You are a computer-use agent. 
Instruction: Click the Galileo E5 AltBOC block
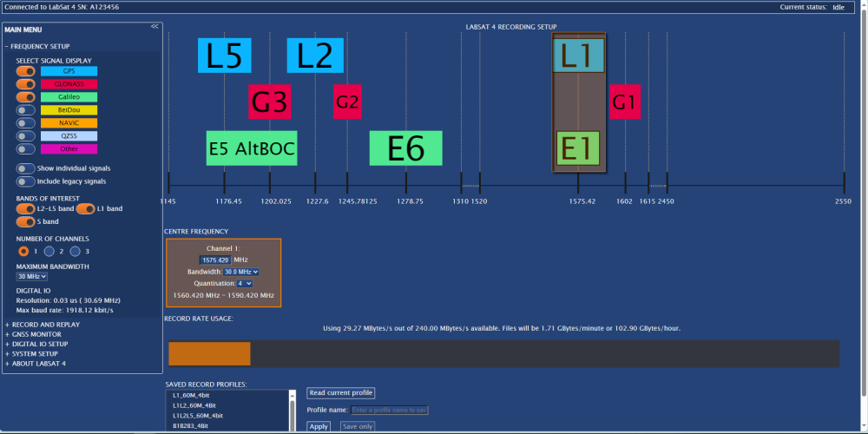pyautogui.click(x=252, y=148)
